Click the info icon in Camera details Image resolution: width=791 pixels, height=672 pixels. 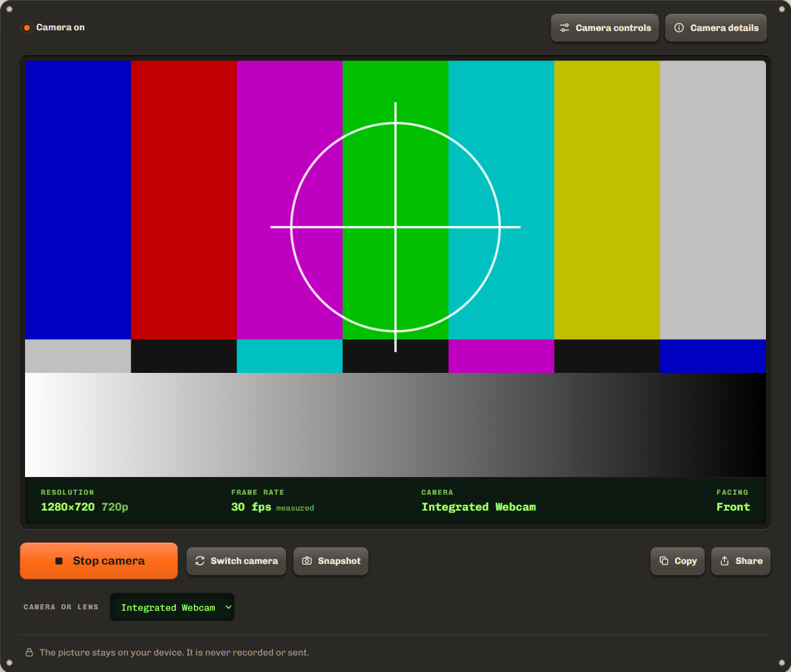pos(679,28)
